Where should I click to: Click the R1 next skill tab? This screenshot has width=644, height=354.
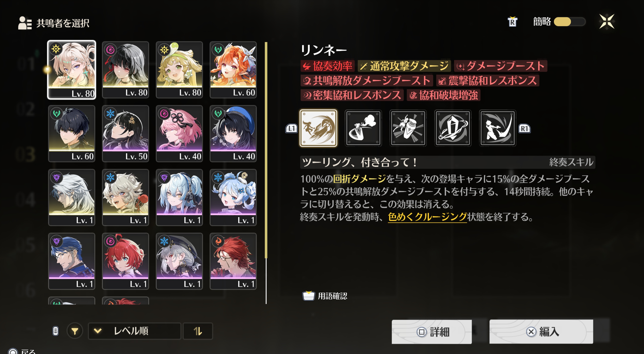[x=524, y=129]
